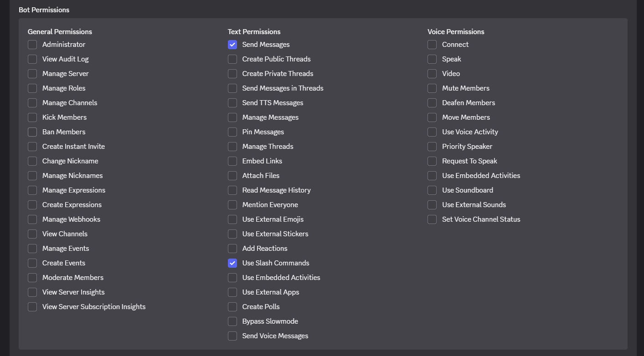Enable Create Public Threads
The image size is (644, 356).
tap(232, 59)
